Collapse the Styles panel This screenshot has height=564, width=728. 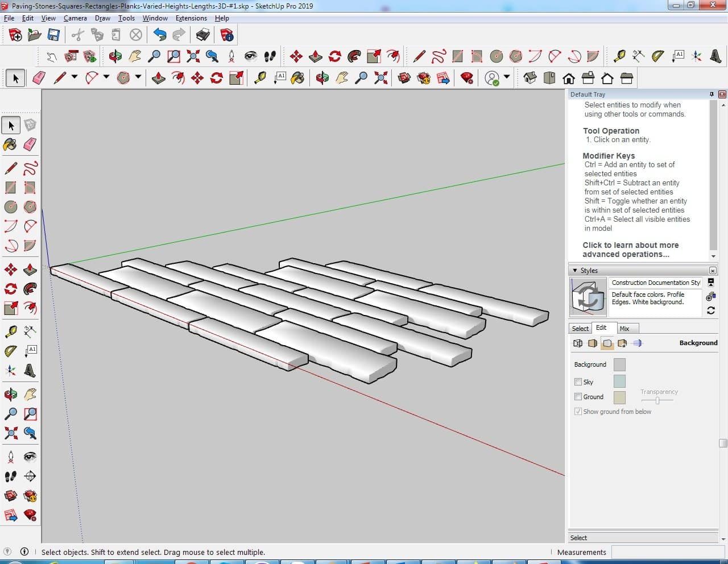coord(575,271)
